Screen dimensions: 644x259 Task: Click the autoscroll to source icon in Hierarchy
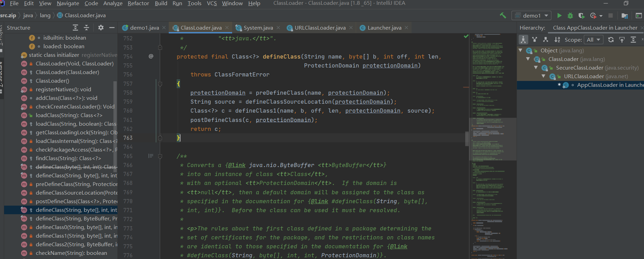click(622, 40)
